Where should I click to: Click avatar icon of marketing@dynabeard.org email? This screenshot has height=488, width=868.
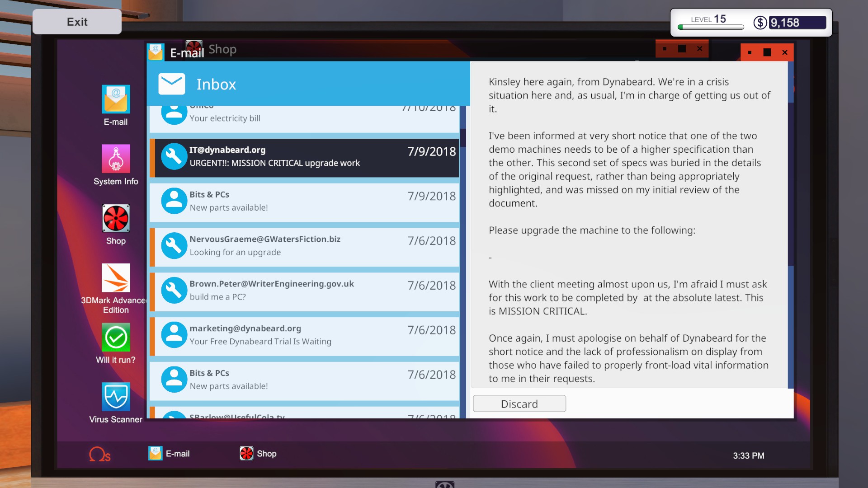[x=174, y=335]
